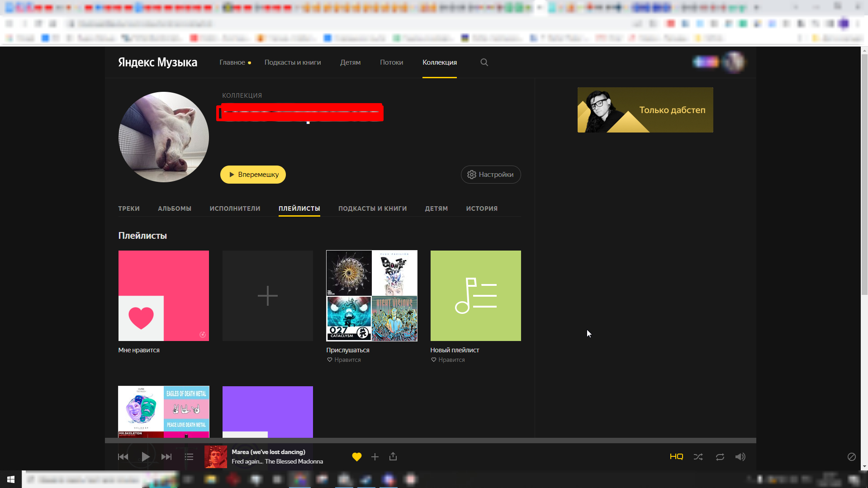This screenshot has height=488, width=868.
Task: Open the Мне нравится playlist title
Action: 139,350
